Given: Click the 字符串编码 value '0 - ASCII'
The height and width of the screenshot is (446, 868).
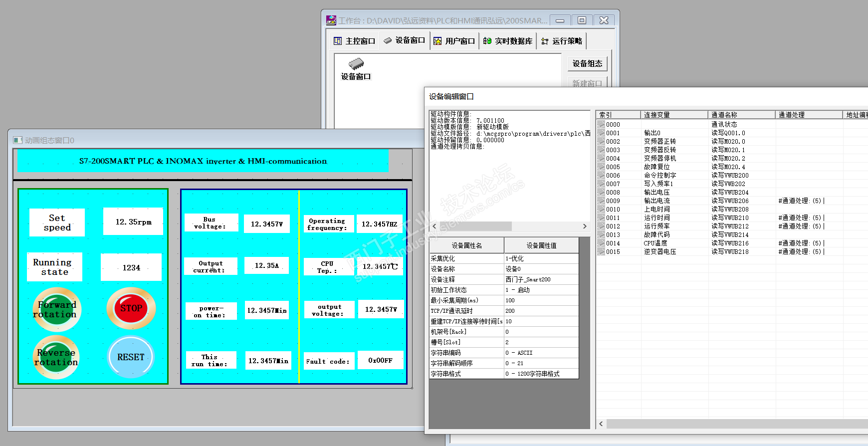Looking at the screenshot, I should click(x=541, y=353).
